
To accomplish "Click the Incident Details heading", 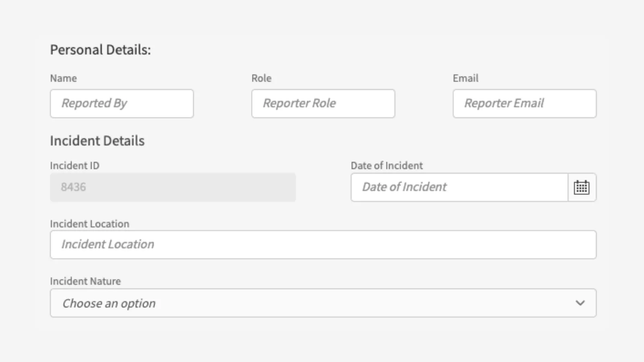I will click(x=97, y=141).
